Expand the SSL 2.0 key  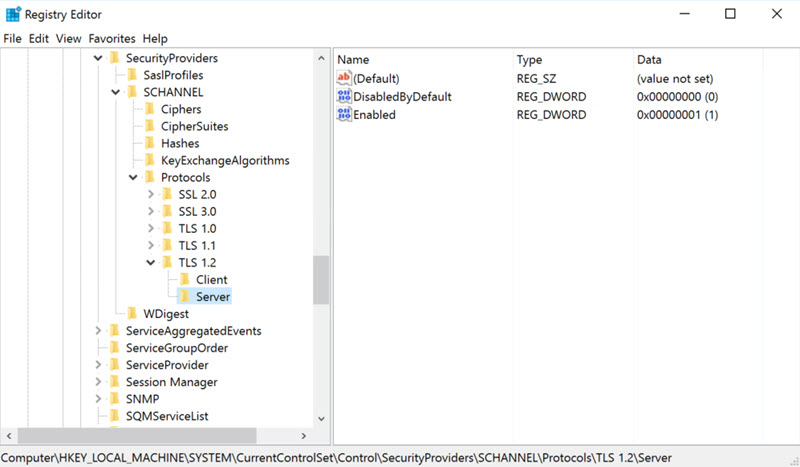pos(151,194)
